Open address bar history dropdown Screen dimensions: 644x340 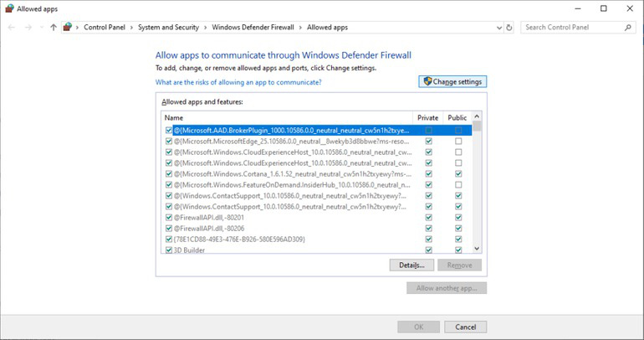pyautogui.click(x=499, y=28)
